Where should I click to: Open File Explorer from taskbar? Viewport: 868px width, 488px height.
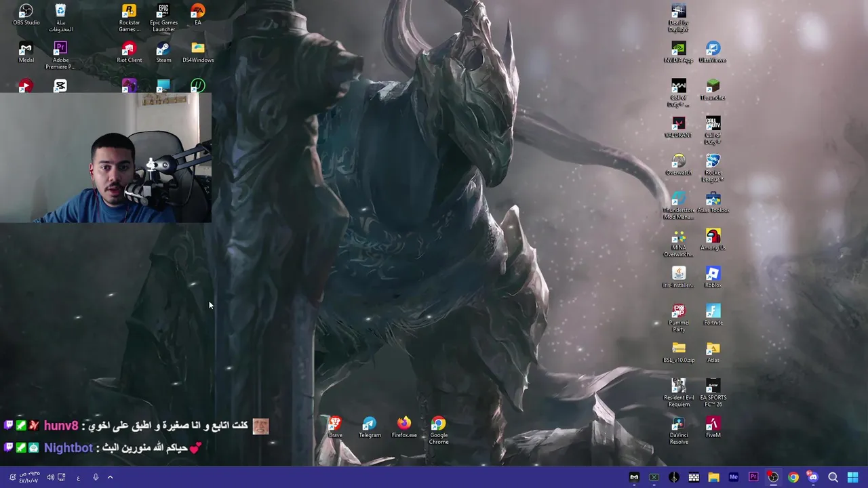(713, 477)
